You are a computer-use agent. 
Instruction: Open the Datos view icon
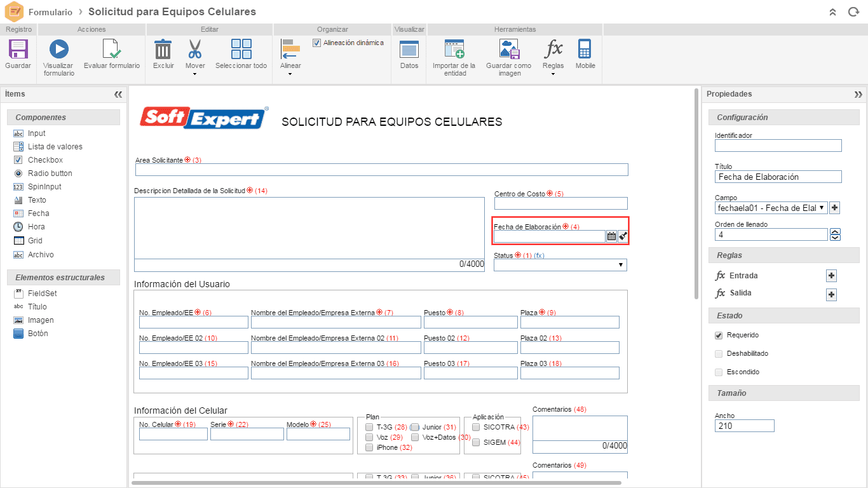point(409,49)
